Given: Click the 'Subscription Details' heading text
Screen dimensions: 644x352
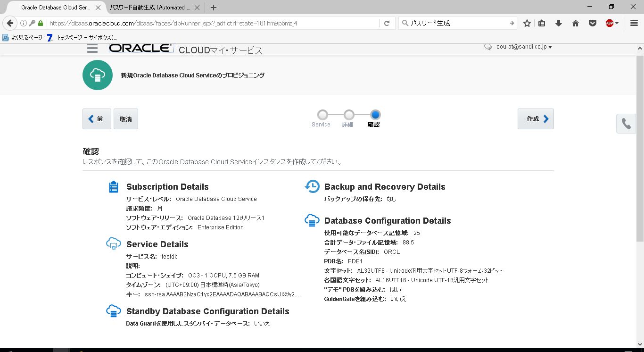Looking at the screenshot, I should pyautogui.click(x=167, y=187).
